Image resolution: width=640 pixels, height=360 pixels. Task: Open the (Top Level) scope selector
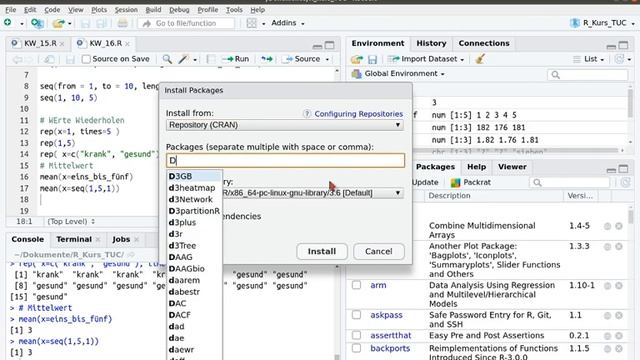click(71, 222)
